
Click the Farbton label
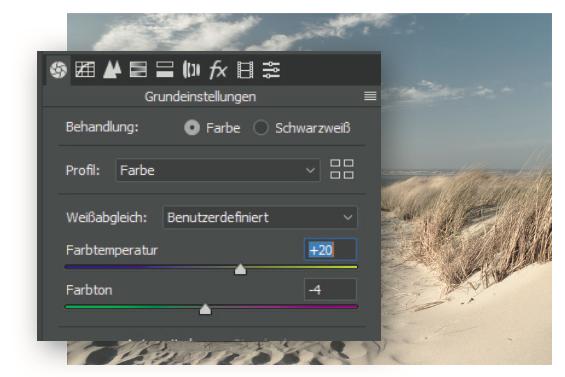[89, 290]
